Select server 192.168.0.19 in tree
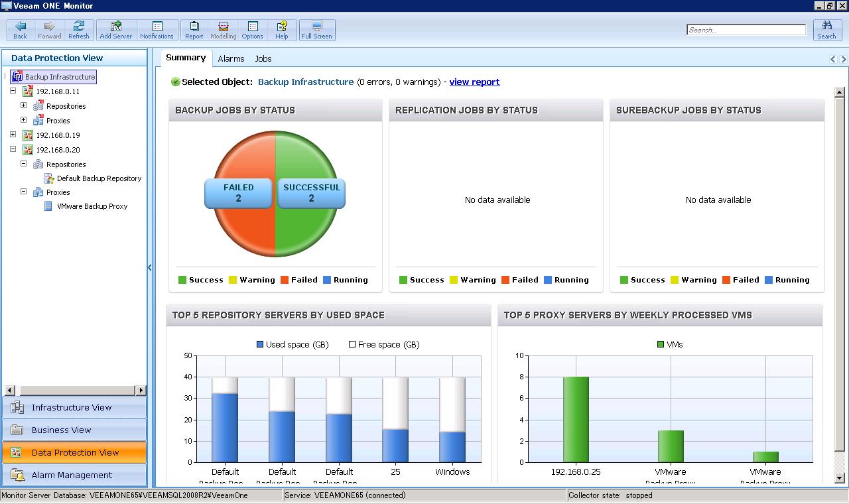The width and height of the screenshot is (849, 504). [x=57, y=135]
